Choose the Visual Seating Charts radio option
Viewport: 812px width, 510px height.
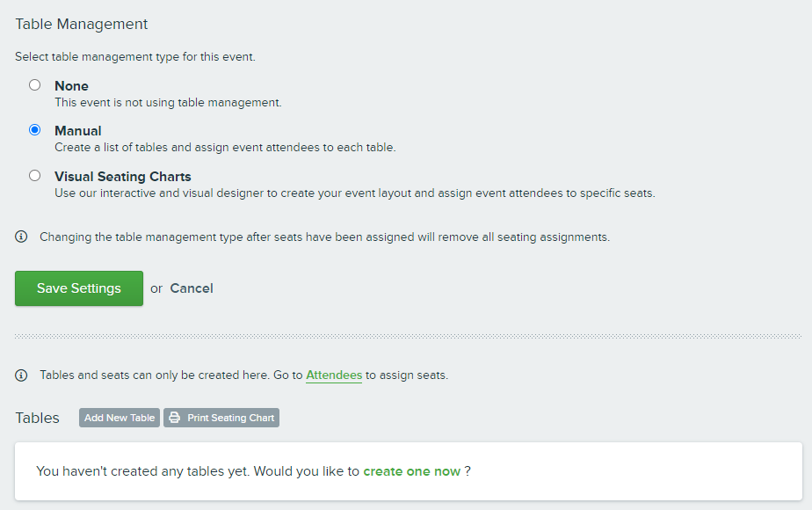pyautogui.click(x=34, y=176)
